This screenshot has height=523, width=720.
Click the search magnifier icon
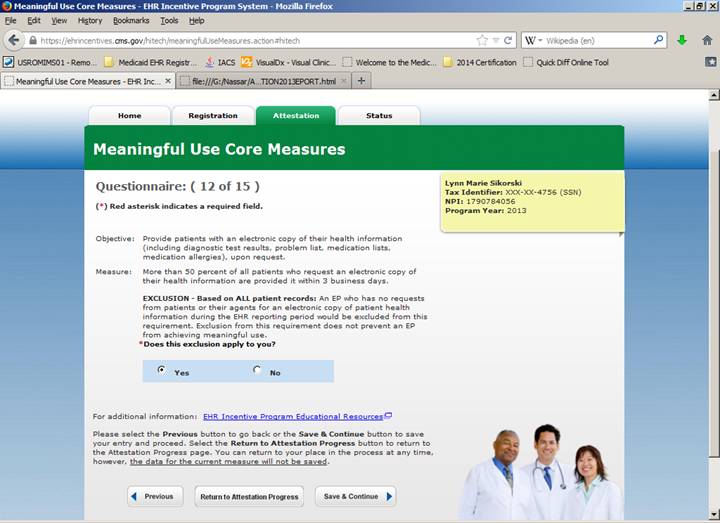click(x=659, y=41)
